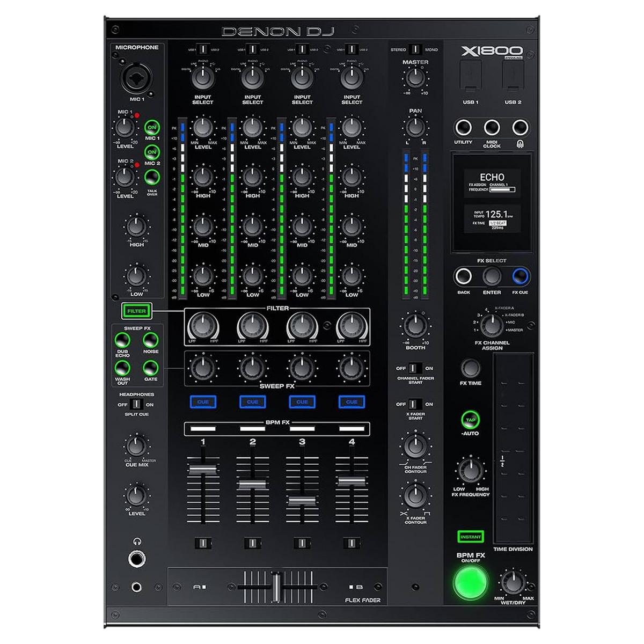Click the BPM FX bar above channel 4
644x644 pixels.
click(x=352, y=429)
